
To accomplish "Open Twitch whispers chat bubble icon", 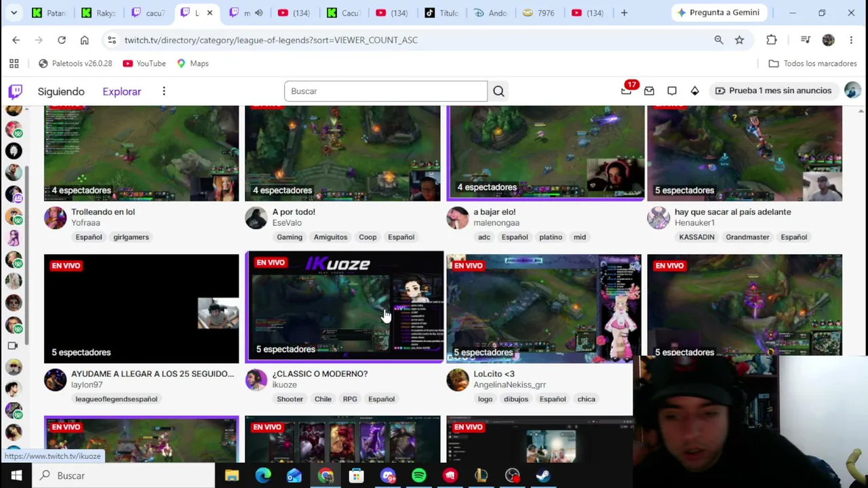I will click(672, 91).
